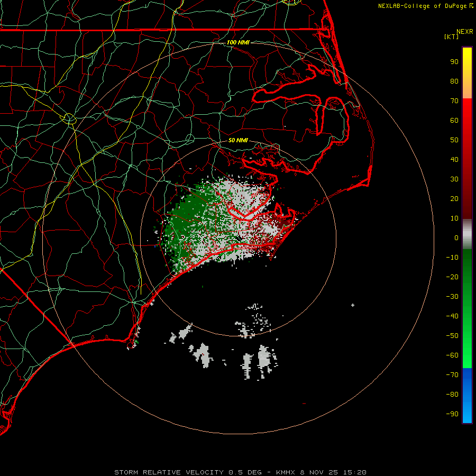Viewport: 476px width, 476px height.
Task: Click the -90 scale value
Action: [452, 414]
